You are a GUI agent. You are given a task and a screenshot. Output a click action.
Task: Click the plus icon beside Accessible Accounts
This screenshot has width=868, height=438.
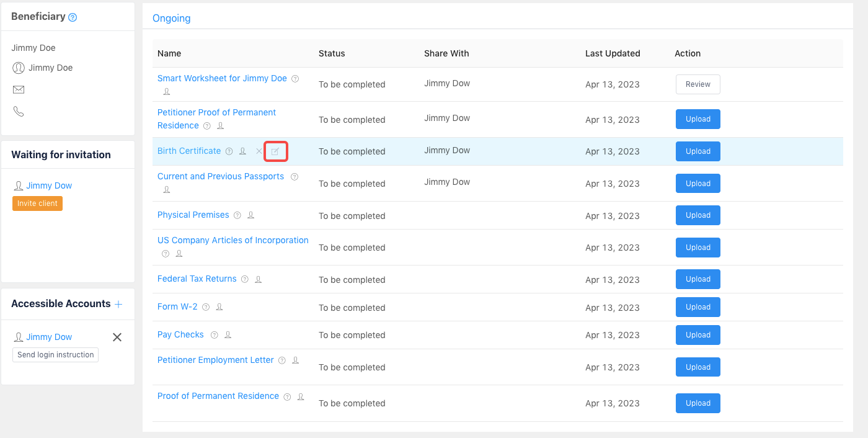[x=118, y=304]
